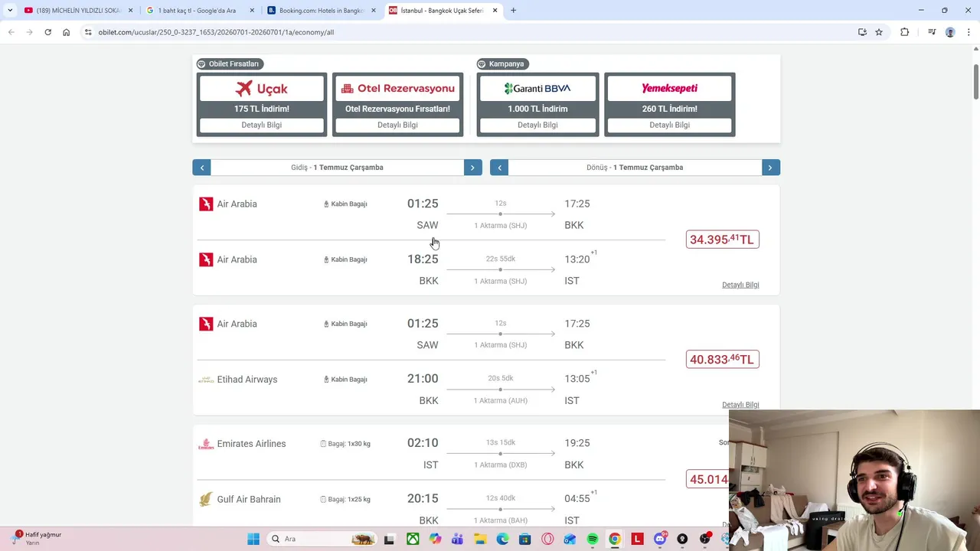This screenshot has height=551, width=980.
Task: Go to browser home page
Action: (66, 32)
